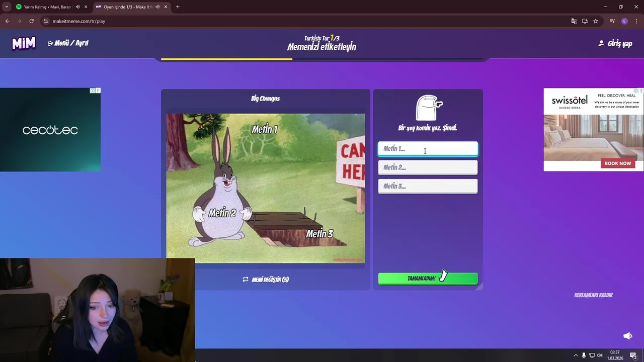Viewport: 644px width, 362px height.
Task: Click the round timer progress bar
Action: [322, 59]
